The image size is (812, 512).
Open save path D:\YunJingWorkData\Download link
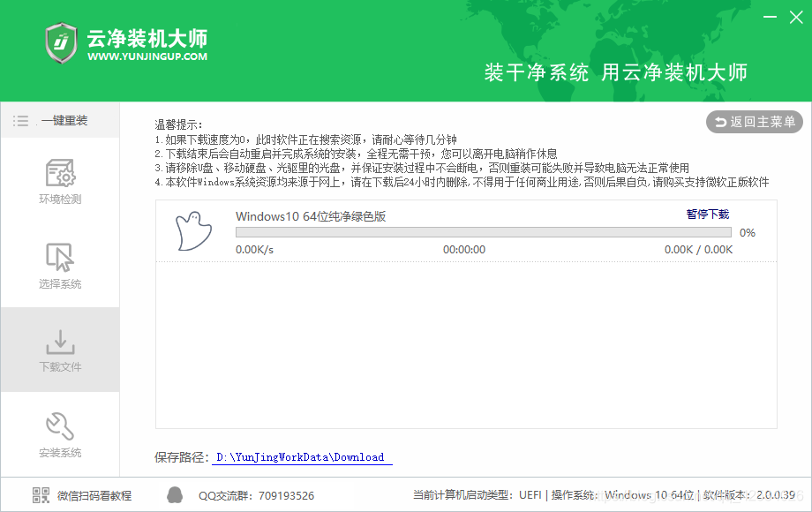tap(302, 457)
